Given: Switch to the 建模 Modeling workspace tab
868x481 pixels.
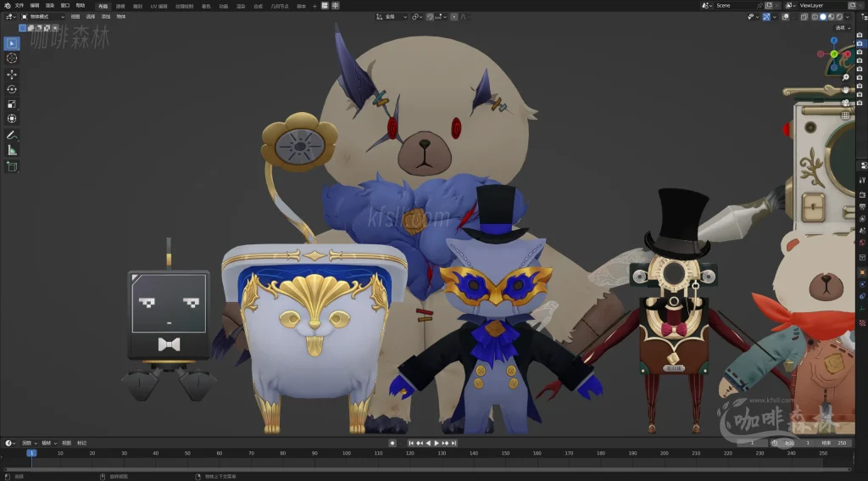Looking at the screenshot, I should [120, 6].
